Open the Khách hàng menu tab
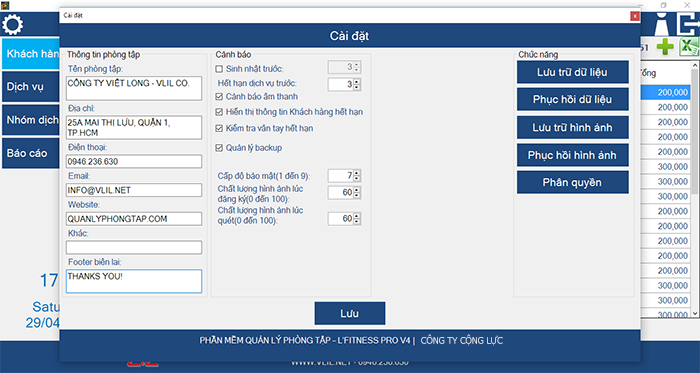Image resolution: width=700 pixels, height=373 pixels. pos(30,54)
